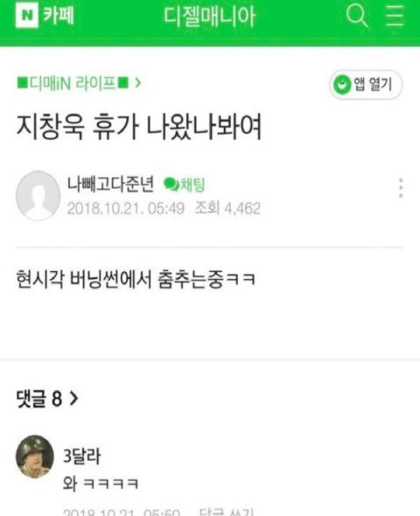Image resolution: width=420 pixels, height=516 pixels.
Task: Click the green chat bubble icon
Action: (x=171, y=185)
